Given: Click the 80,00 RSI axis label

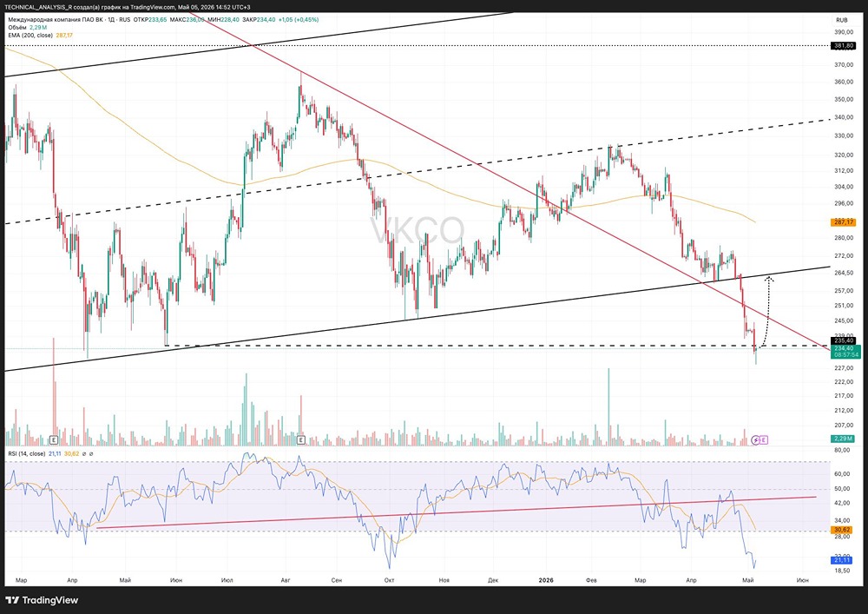Looking at the screenshot, I should (842, 450).
